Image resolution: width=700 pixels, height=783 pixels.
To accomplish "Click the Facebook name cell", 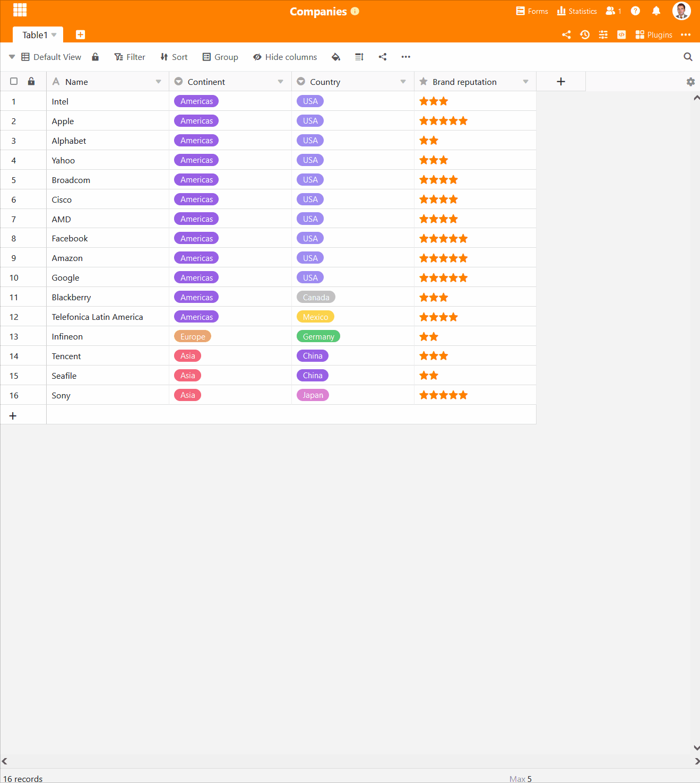I will 108,238.
